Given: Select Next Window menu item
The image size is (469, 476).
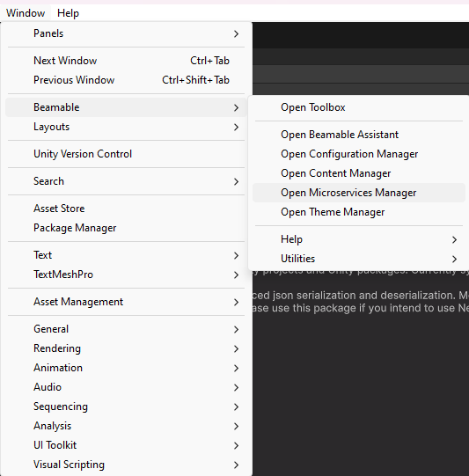Looking at the screenshot, I should tap(126, 61).
